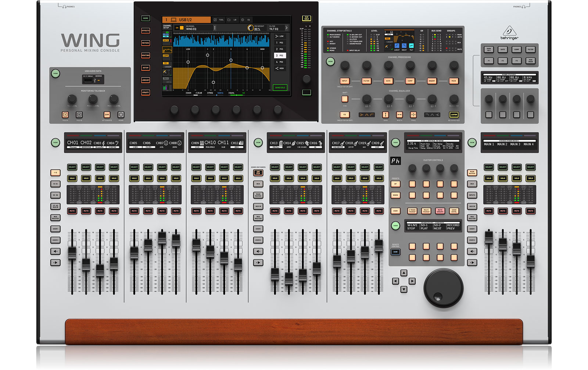Viewport: 588px width, 370px height.
Task: Switch to fader layer 25-36
Action: click(x=55, y=195)
